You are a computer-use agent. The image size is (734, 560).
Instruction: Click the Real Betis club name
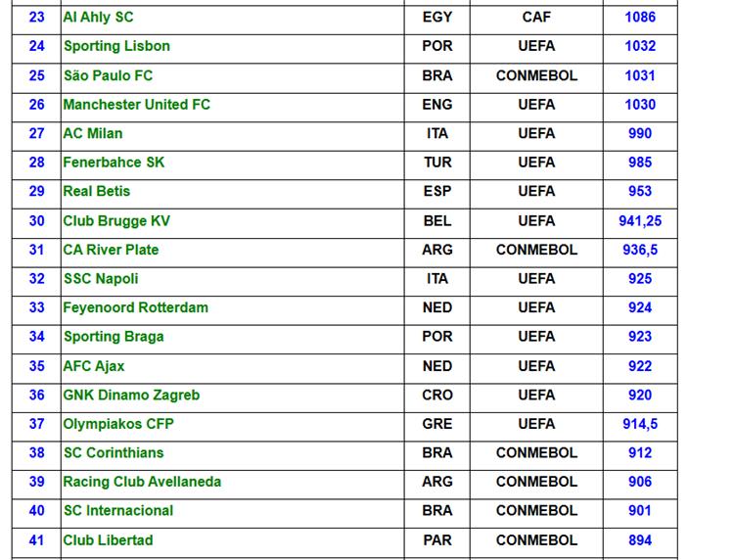point(96,191)
